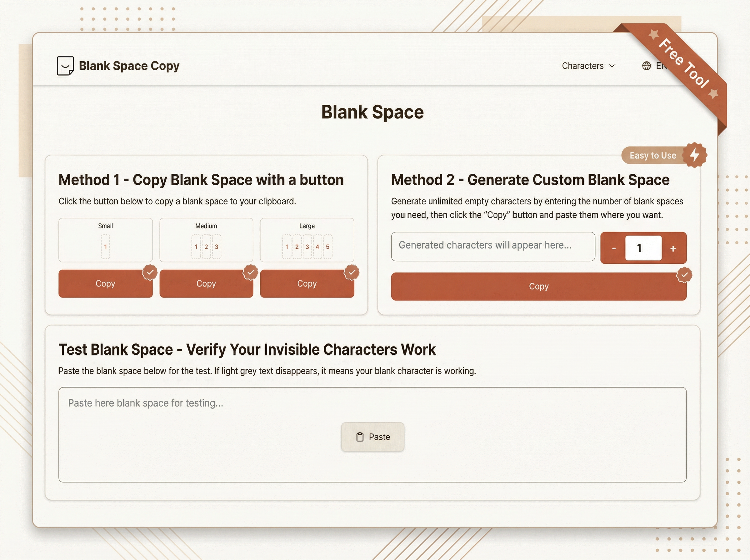
Task: Click the Blank Space Copy logo icon
Action: pos(65,65)
